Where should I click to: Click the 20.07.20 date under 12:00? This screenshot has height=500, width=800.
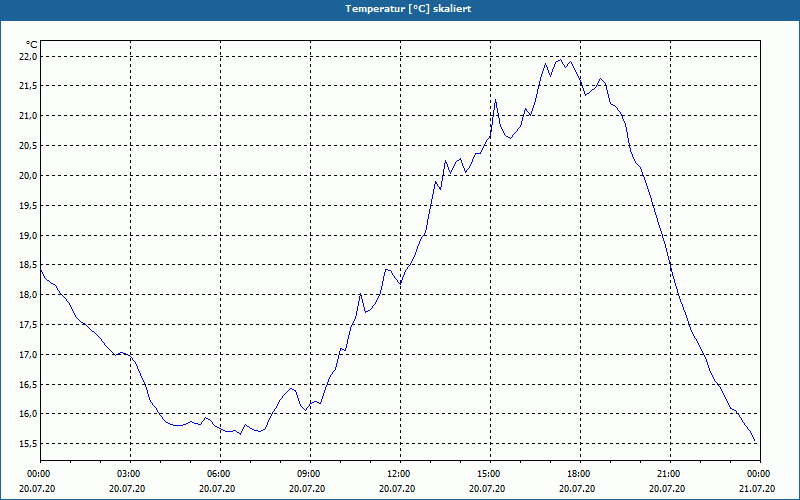(397, 489)
